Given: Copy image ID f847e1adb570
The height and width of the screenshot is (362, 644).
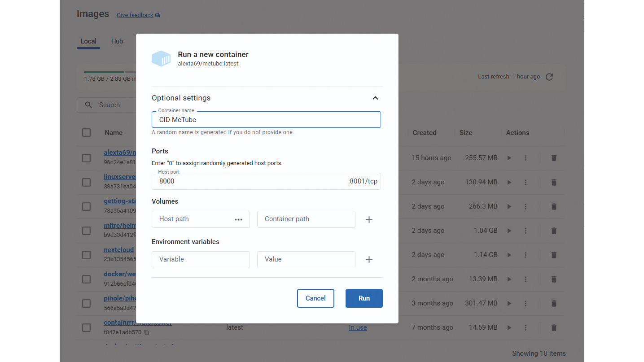Looking at the screenshot, I should (x=146, y=332).
